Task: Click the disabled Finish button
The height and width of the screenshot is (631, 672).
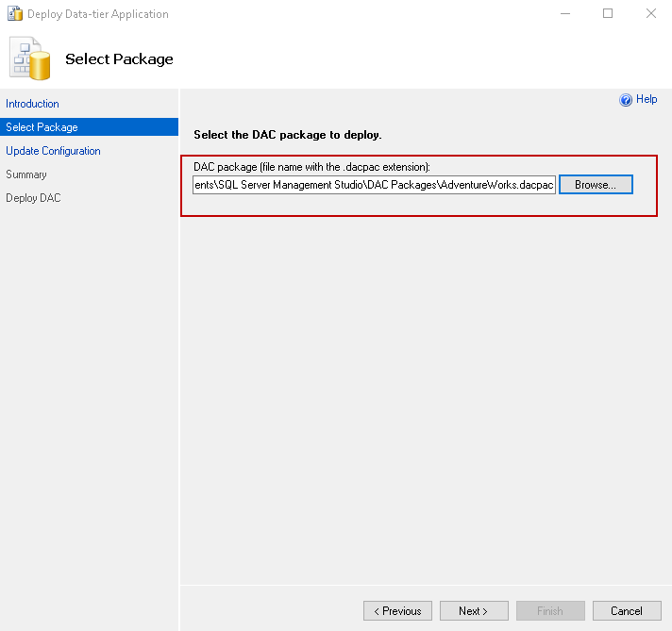Action: click(x=550, y=611)
